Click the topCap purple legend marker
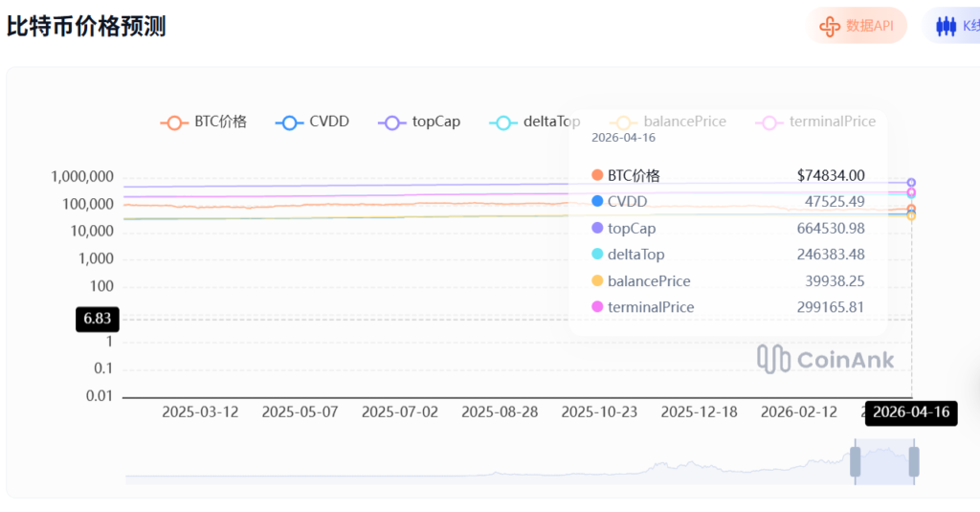The width and height of the screenshot is (980, 512). point(390,122)
